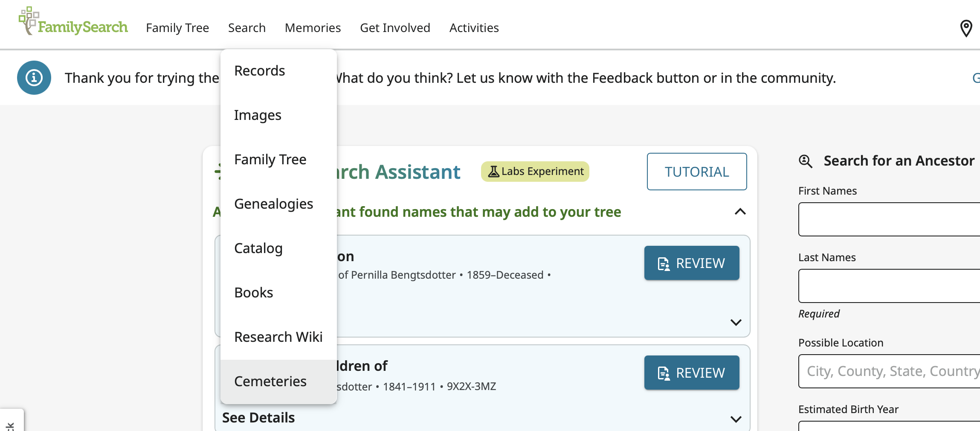Screen dimensions: 980x431
Task: Open the Search top menu
Action: tap(247, 28)
